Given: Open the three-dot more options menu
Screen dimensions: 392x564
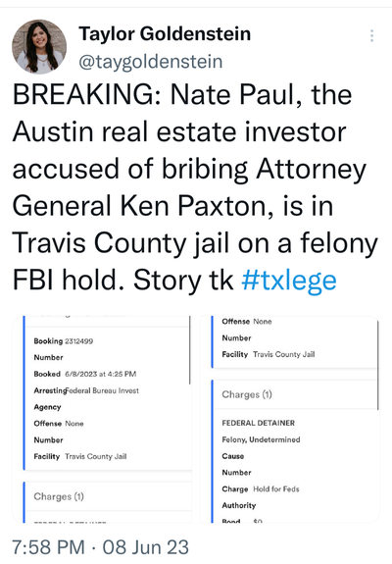Looking at the screenshot, I should click(x=371, y=35).
